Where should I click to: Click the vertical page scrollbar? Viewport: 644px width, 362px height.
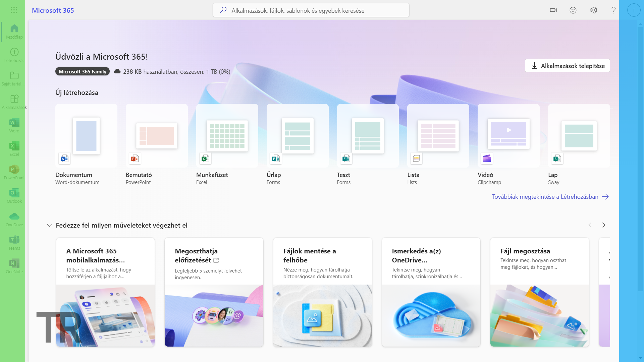(640, 159)
